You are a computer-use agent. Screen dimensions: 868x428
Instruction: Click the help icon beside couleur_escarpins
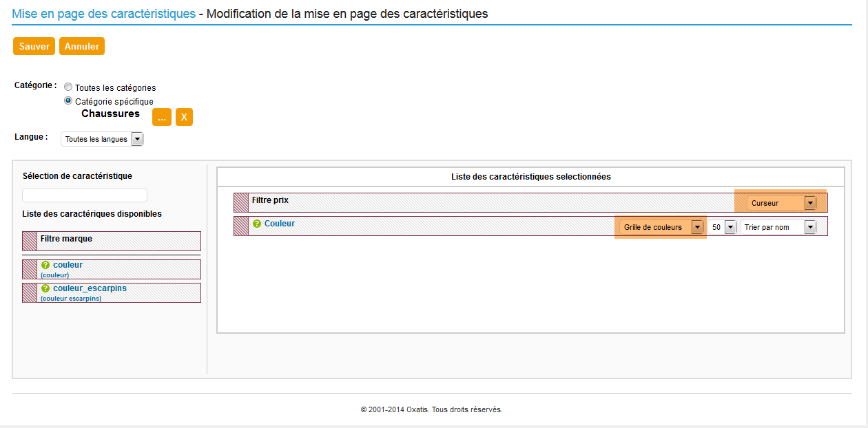coord(45,289)
